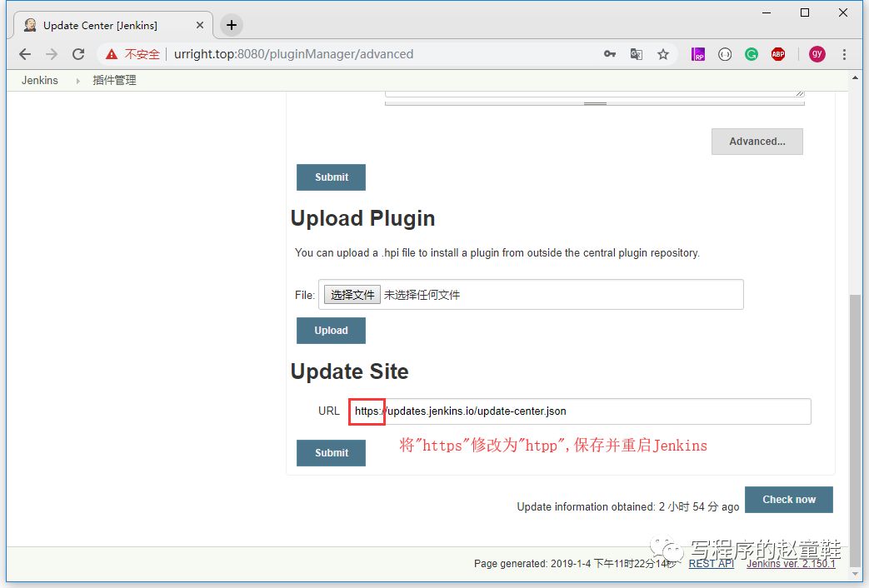Bookmark this page with the star
The height and width of the screenshot is (588, 869).
(x=663, y=54)
